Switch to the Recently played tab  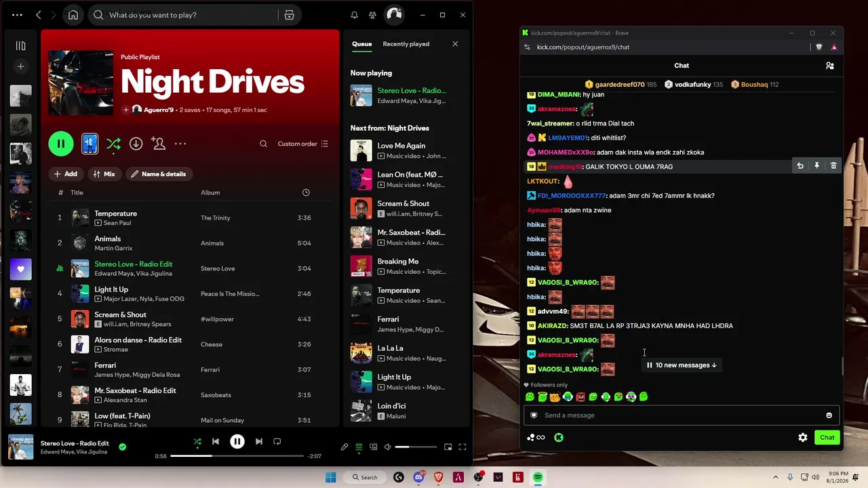406,44
